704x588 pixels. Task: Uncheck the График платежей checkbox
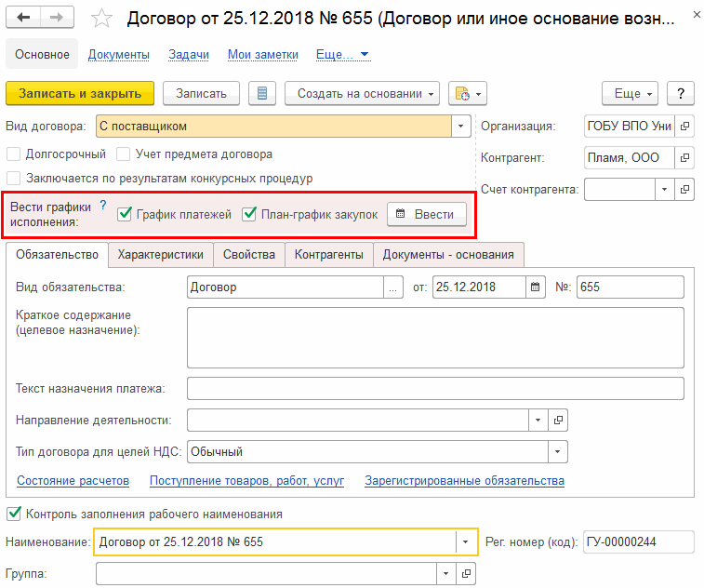tap(125, 214)
